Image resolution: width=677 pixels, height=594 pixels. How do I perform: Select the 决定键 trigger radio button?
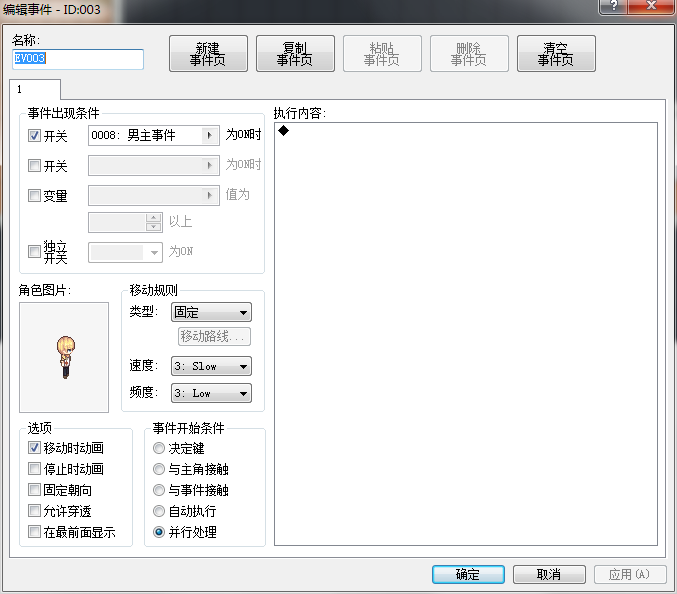(x=159, y=448)
